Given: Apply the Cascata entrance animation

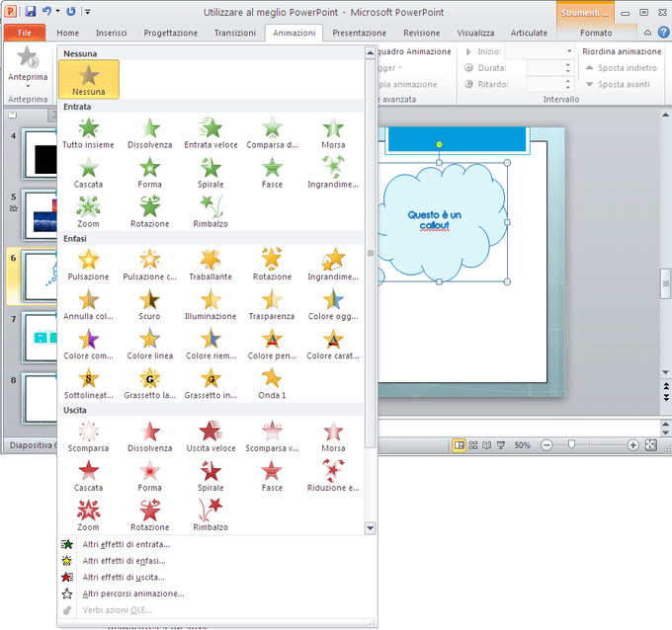Looking at the screenshot, I should click(x=88, y=173).
